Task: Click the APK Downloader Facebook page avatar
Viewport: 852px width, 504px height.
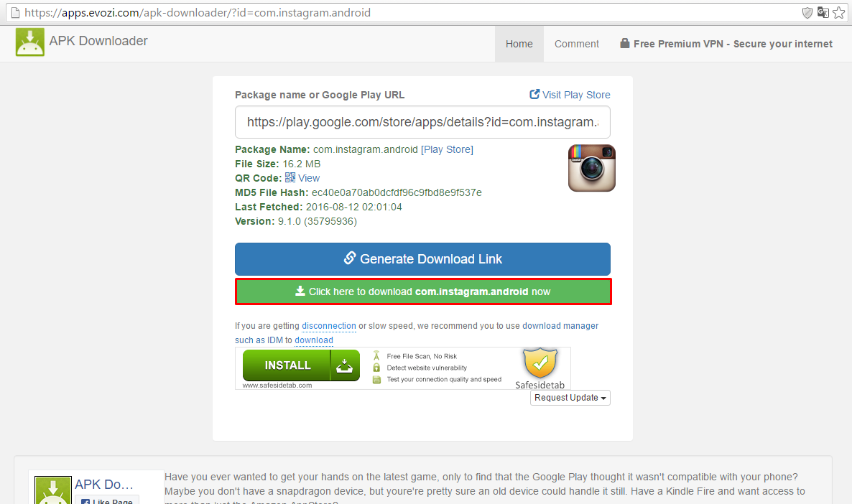Action: 52,490
